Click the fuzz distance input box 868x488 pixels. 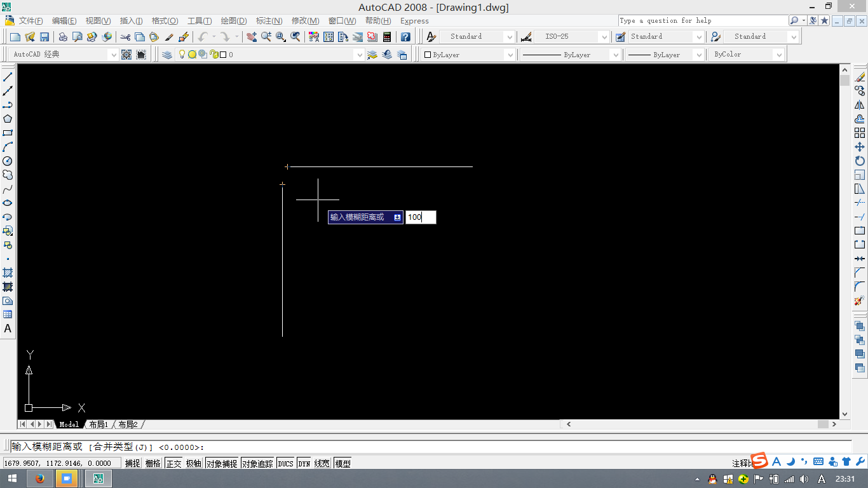tap(421, 217)
